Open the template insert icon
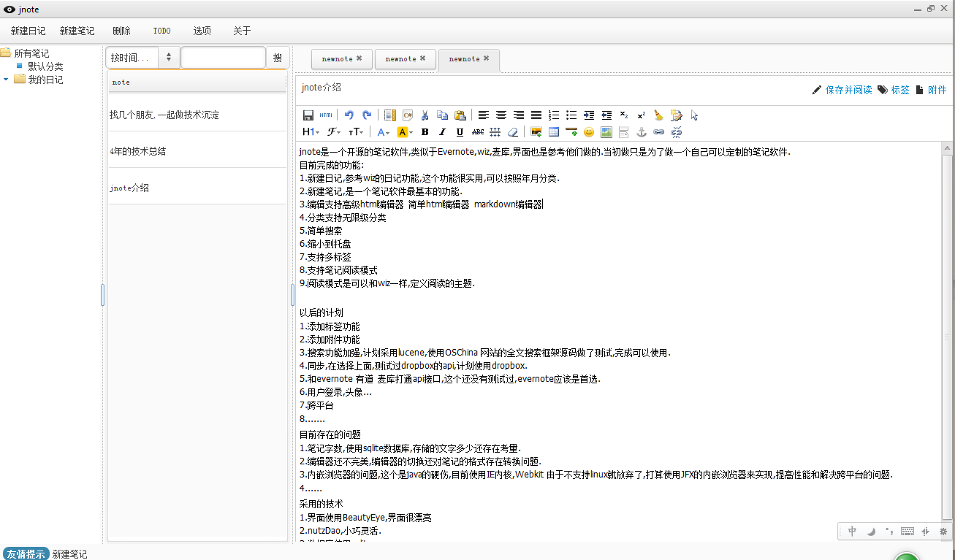The width and height of the screenshot is (955, 560). [x=390, y=115]
